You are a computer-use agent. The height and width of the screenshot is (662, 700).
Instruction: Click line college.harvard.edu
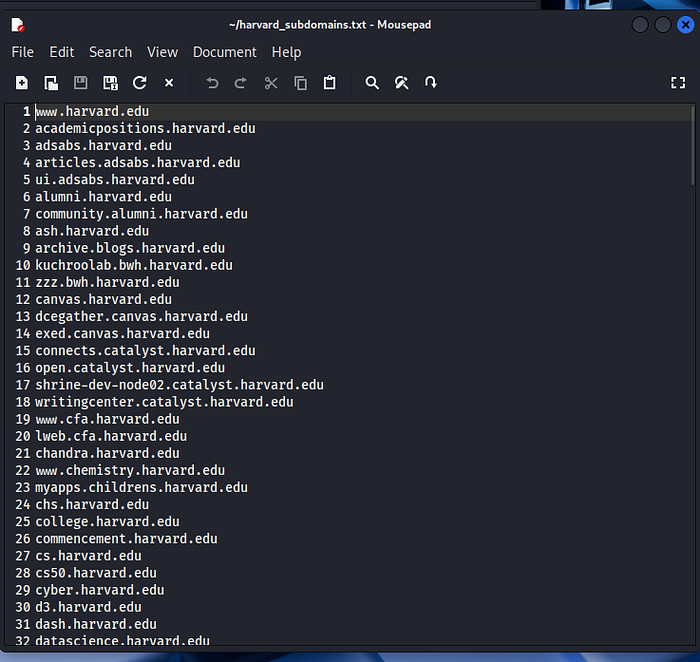108,522
